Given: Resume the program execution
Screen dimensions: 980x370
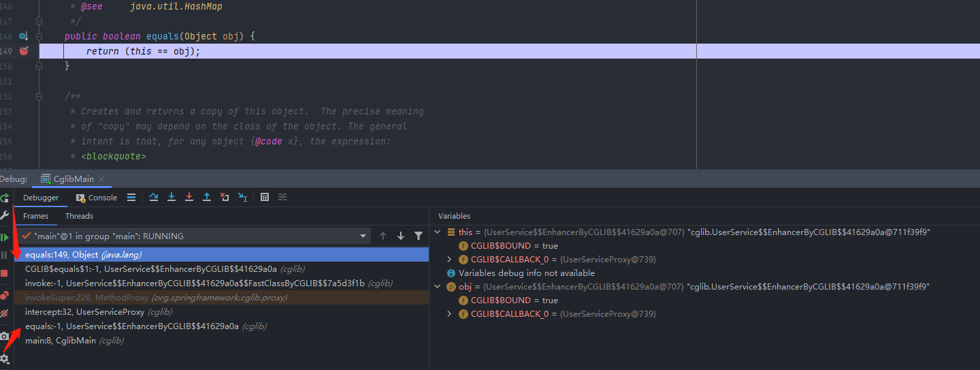Looking at the screenshot, I should pos(4,237).
